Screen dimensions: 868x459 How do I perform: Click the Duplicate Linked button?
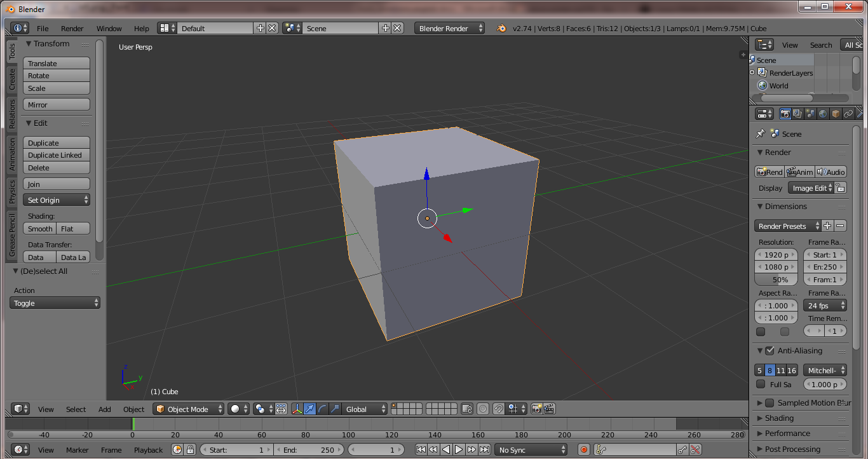(57, 155)
